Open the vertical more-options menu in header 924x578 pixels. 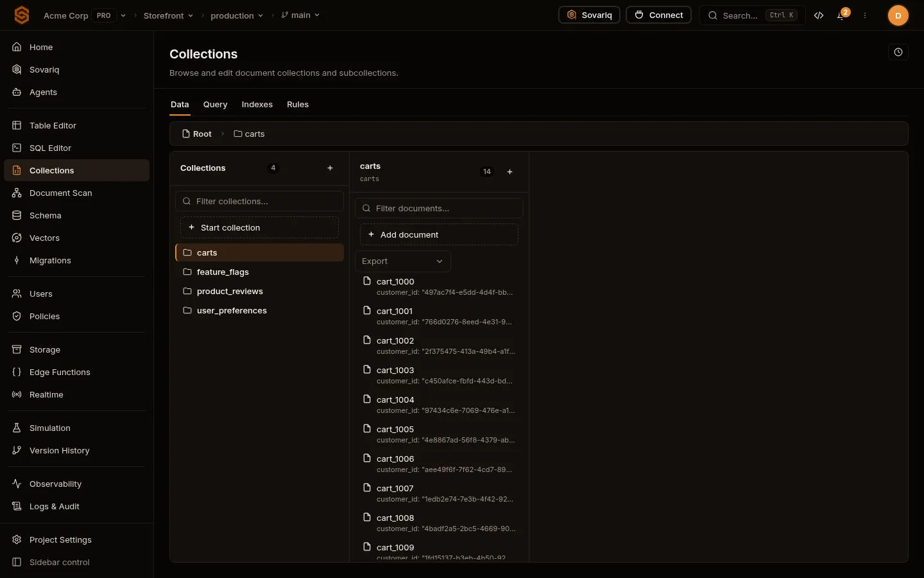[x=865, y=15]
